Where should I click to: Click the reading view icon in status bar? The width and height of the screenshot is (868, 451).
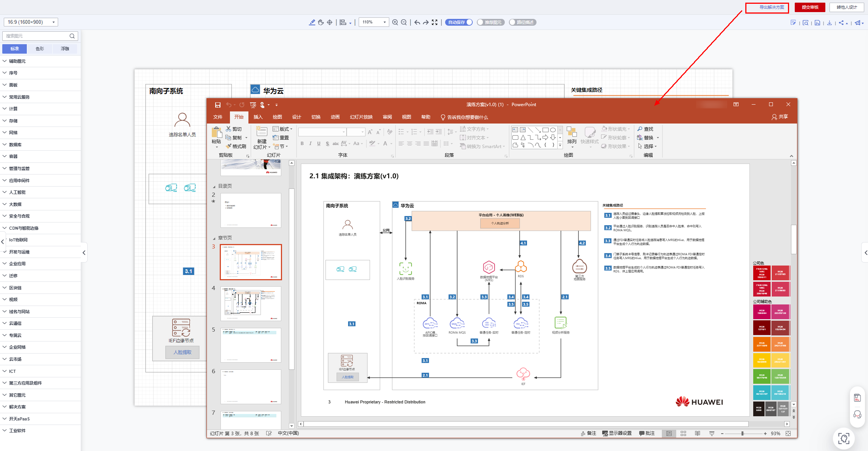(x=697, y=434)
